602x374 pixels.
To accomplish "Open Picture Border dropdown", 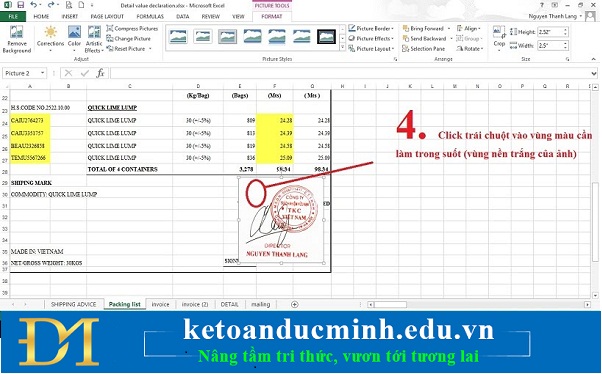I will pyautogui.click(x=371, y=28).
